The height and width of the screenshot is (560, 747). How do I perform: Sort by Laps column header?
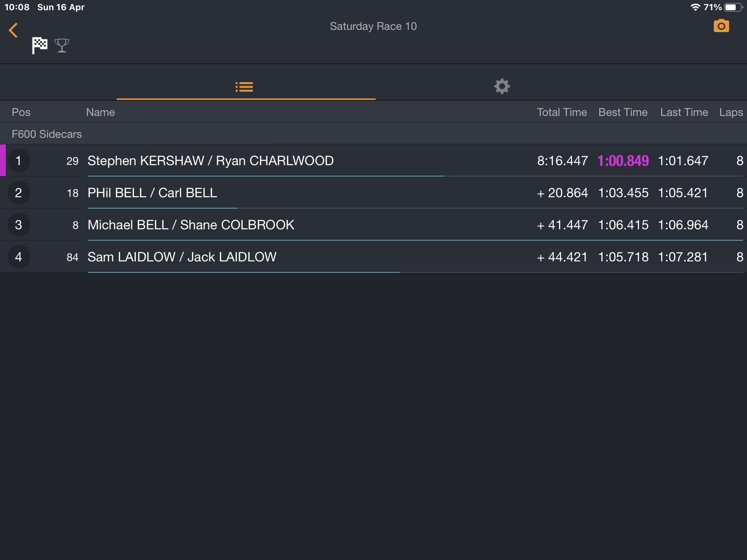[x=731, y=112]
